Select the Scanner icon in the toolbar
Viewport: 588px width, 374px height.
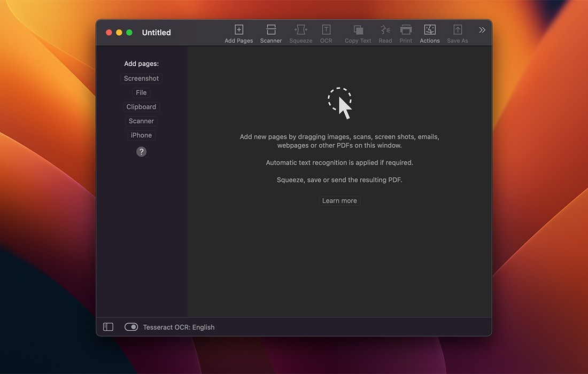pyautogui.click(x=270, y=30)
